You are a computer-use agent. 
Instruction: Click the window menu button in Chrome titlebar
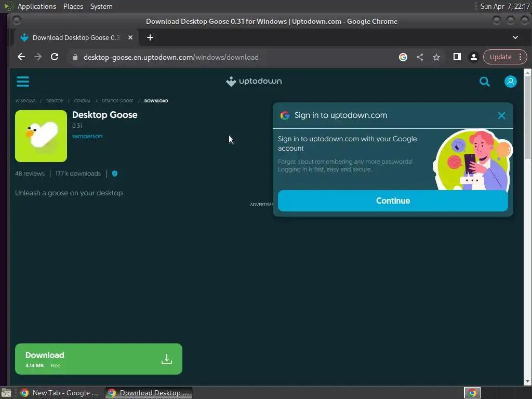16,21
